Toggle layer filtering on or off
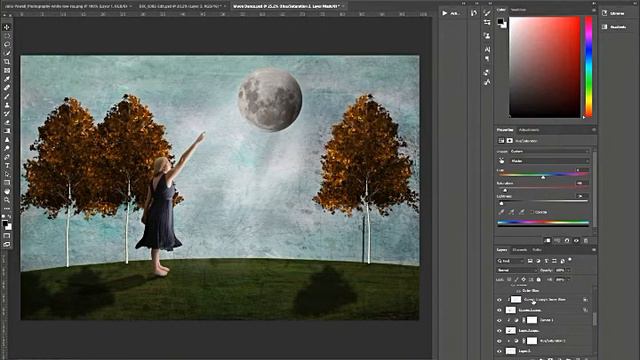The image size is (640, 360). pos(570,260)
